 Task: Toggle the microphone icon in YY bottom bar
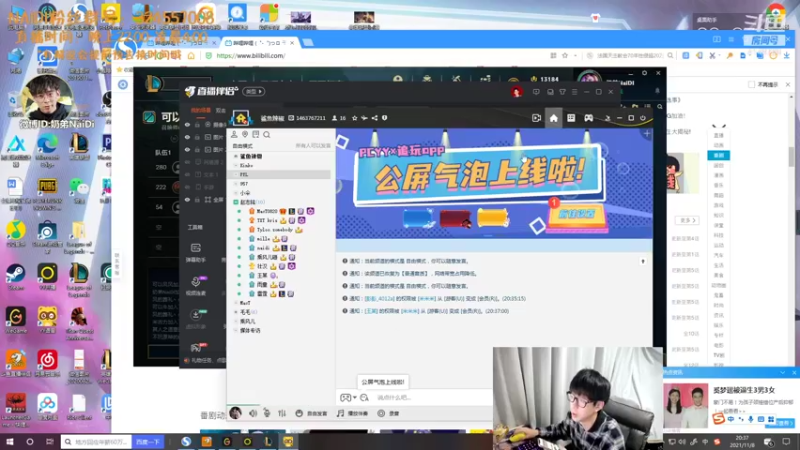pos(267,413)
